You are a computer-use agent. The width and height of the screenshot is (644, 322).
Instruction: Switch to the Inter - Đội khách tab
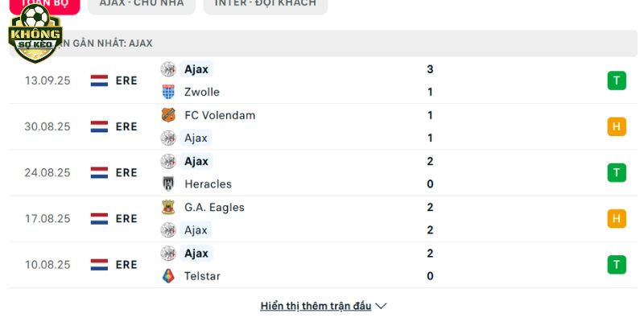(x=266, y=3)
